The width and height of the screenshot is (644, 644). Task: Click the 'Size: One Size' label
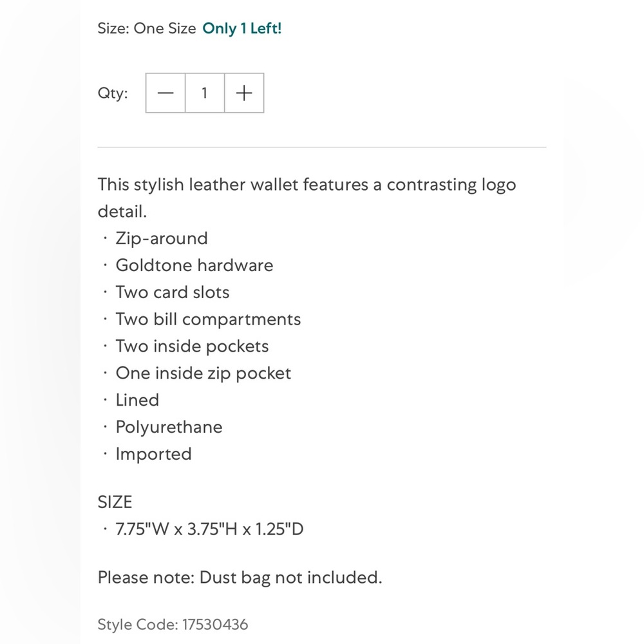pyautogui.click(x=147, y=28)
